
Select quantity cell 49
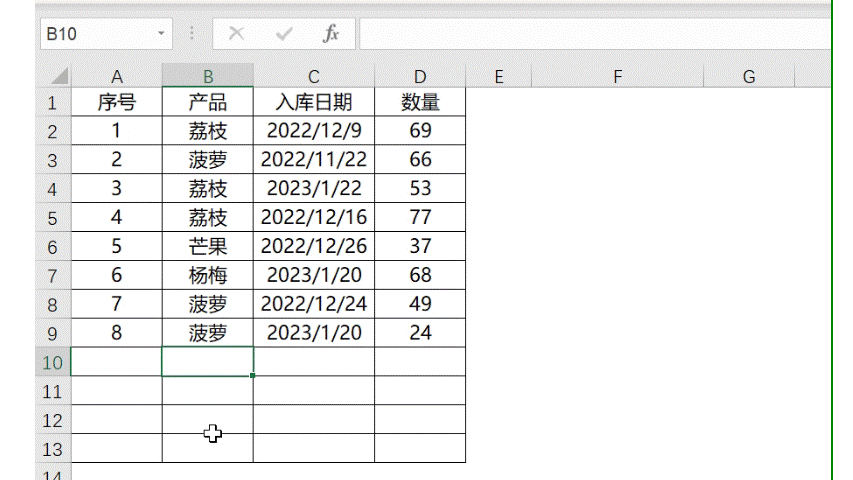coord(420,304)
